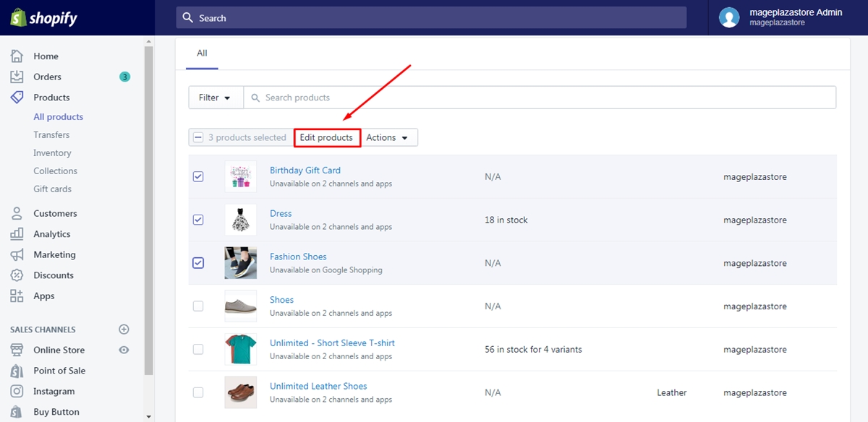Screen dimensions: 868x422
Task: Uncheck the Birthday Gift Card checkbox
Action: tap(198, 176)
